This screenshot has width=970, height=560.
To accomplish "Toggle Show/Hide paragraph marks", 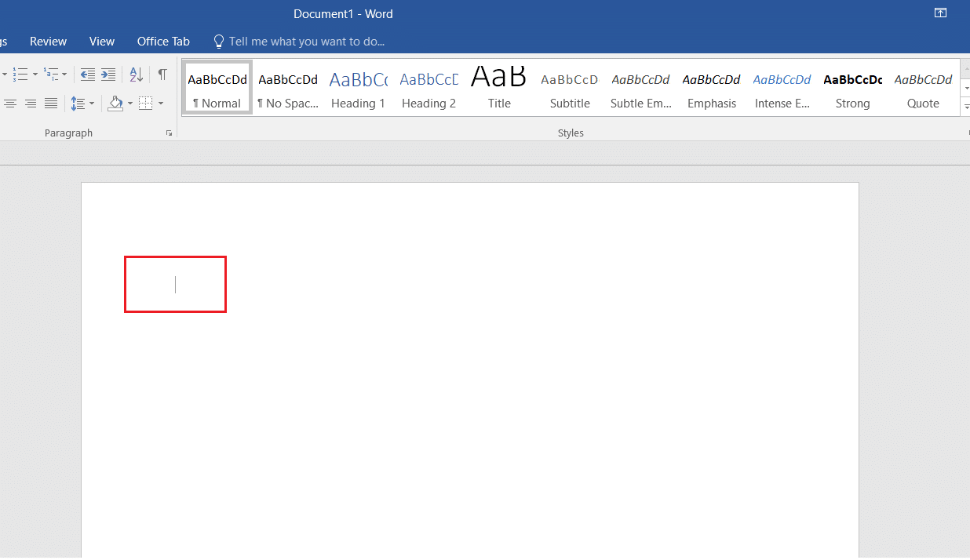I will pos(162,75).
